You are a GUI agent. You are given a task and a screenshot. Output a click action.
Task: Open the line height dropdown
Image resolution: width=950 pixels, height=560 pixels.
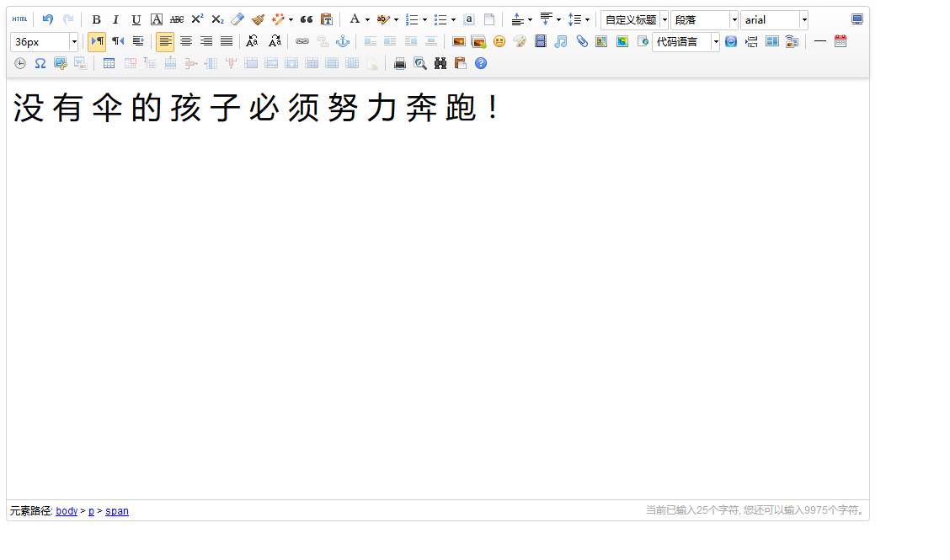tap(587, 19)
